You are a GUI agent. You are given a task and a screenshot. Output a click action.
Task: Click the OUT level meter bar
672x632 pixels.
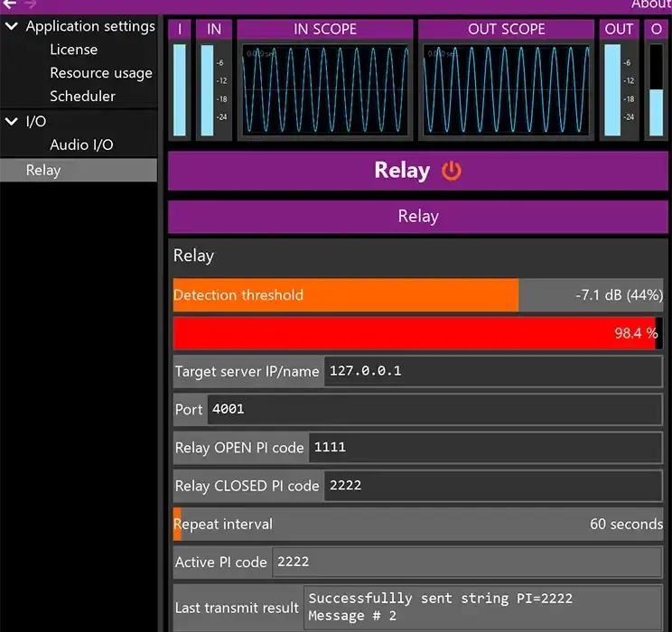(612, 90)
